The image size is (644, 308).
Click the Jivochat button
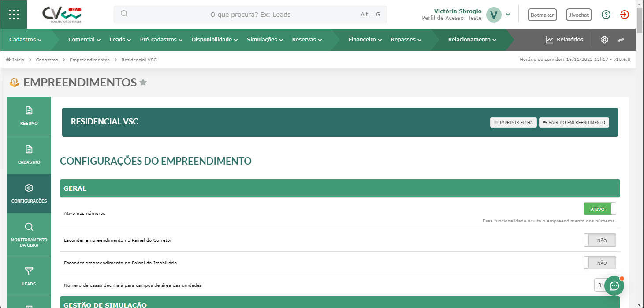click(579, 15)
